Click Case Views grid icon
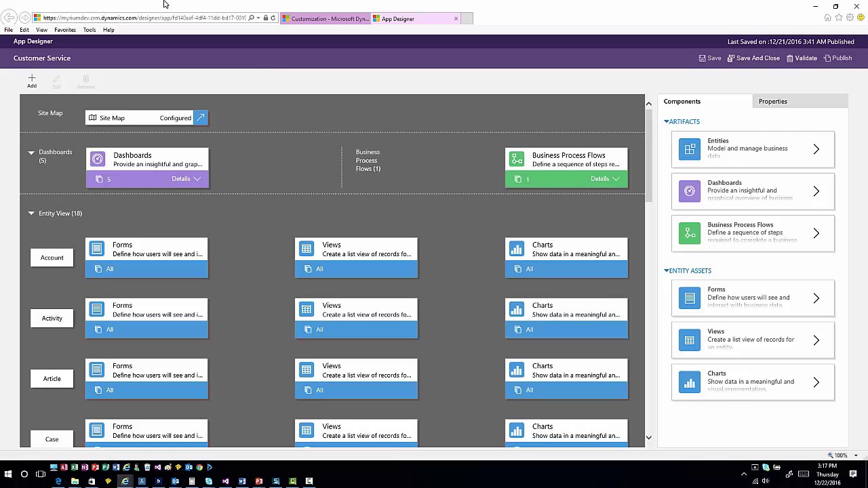Viewport: 868px width, 488px height. (307, 430)
